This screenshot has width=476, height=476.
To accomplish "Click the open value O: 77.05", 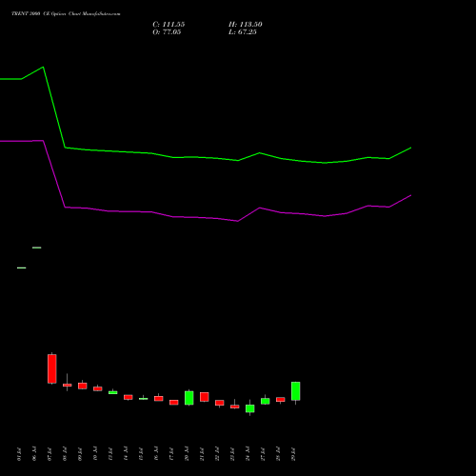I will tap(167, 32).
